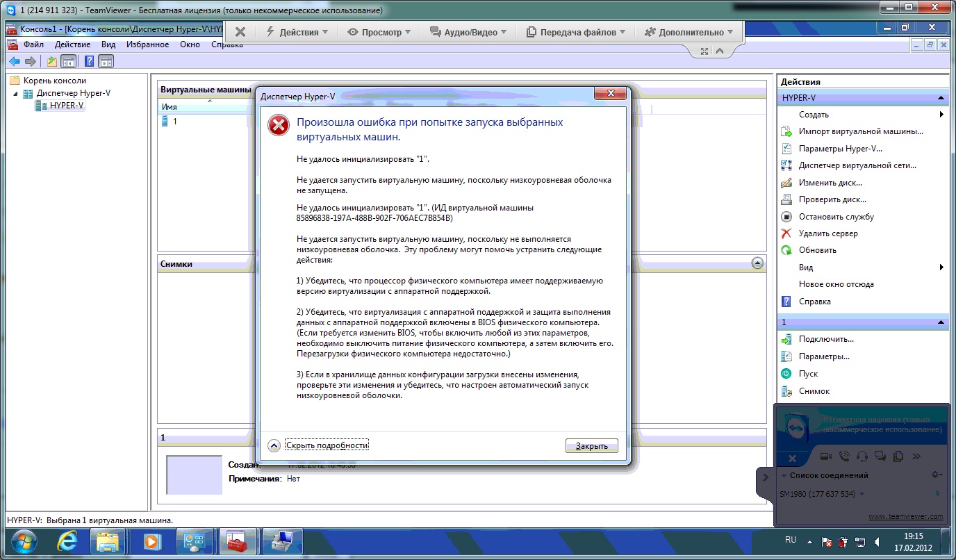
Task: Close the TeamViewer session with X button
Action: point(240,32)
